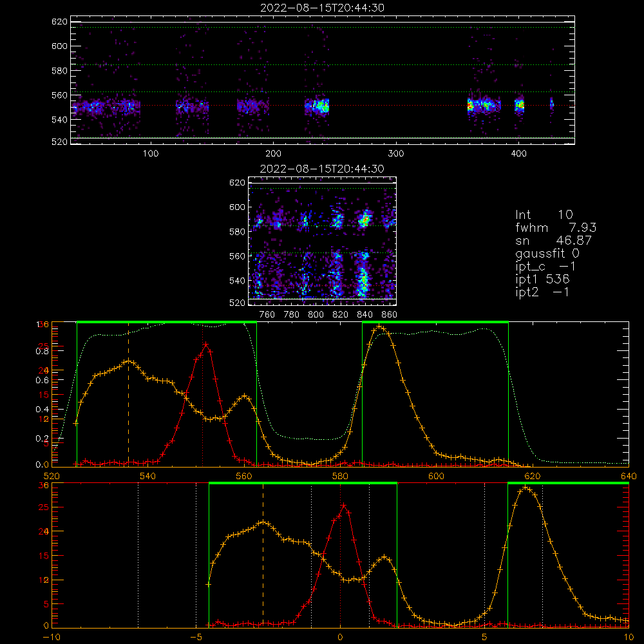Click x-axis label 300 of the wide spectrogram
Viewport: 644px width, 644px height.
(396, 154)
